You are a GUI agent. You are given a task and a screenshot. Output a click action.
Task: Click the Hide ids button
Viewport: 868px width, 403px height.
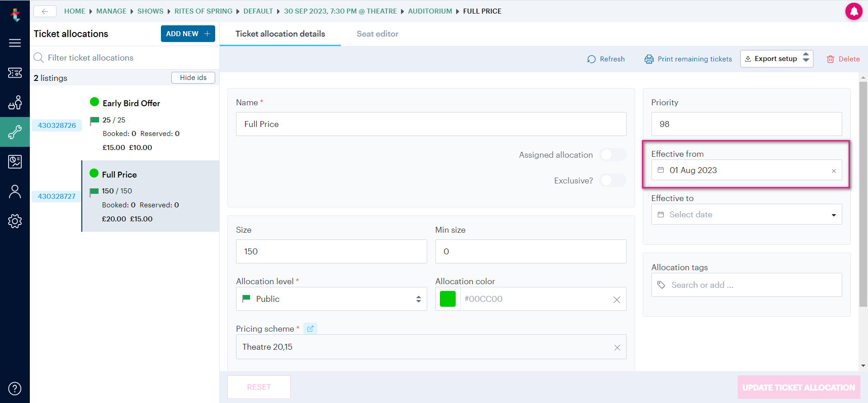coord(193,78)
